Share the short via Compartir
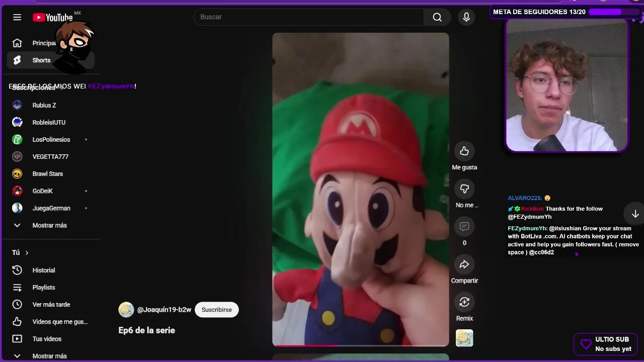 [464, 264]
